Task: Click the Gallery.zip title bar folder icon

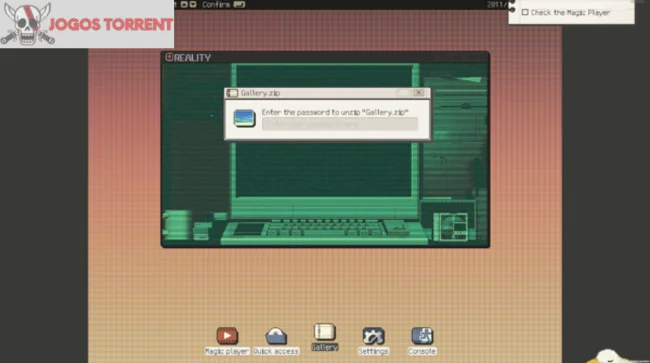Action: tap(232, 93)
